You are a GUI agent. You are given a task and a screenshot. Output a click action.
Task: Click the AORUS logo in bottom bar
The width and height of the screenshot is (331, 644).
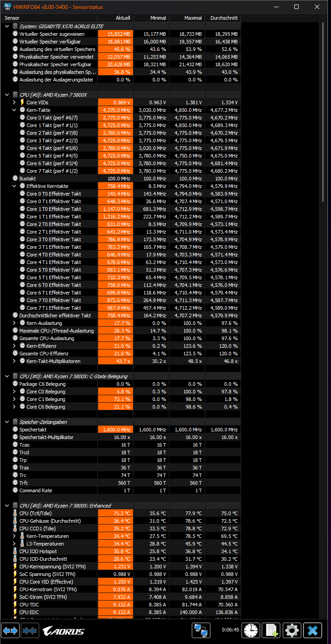pyautogui.click(x=64, y=631)
